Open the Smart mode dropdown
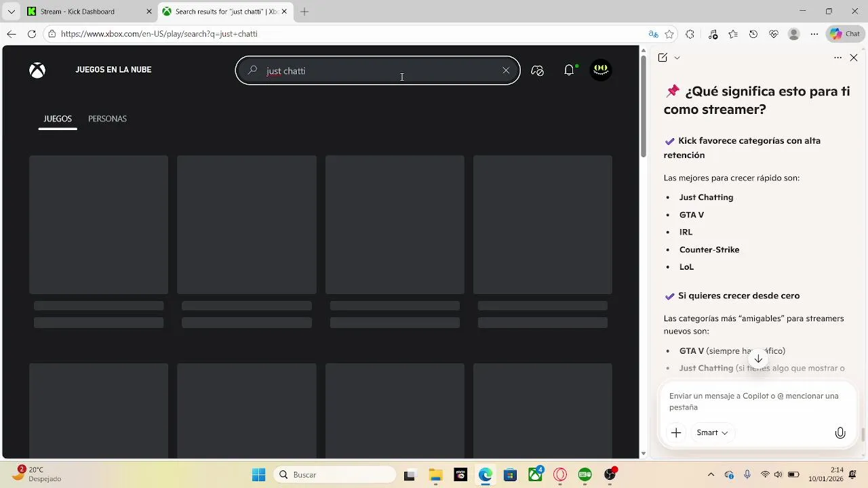868x488 pixels. pos(712,432)
